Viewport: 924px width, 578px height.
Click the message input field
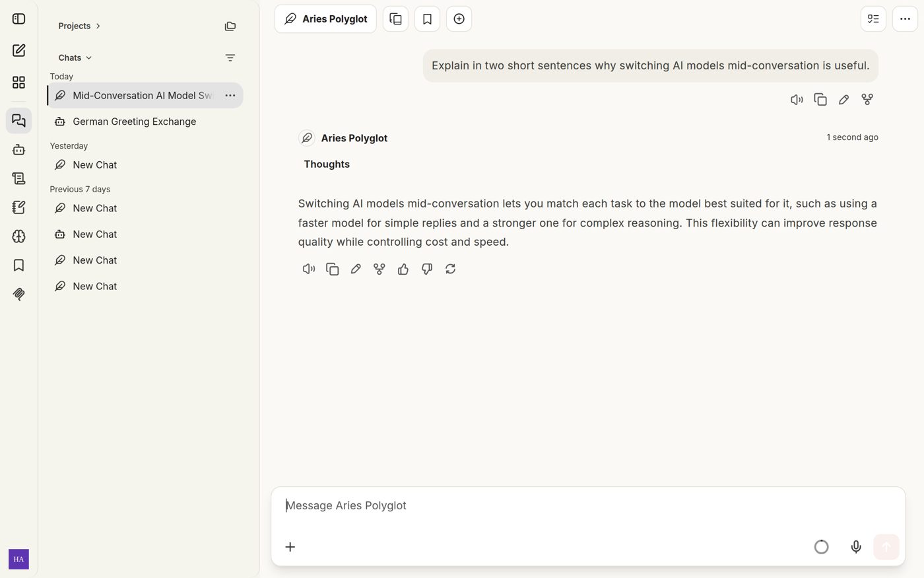[x=587, y=506]
